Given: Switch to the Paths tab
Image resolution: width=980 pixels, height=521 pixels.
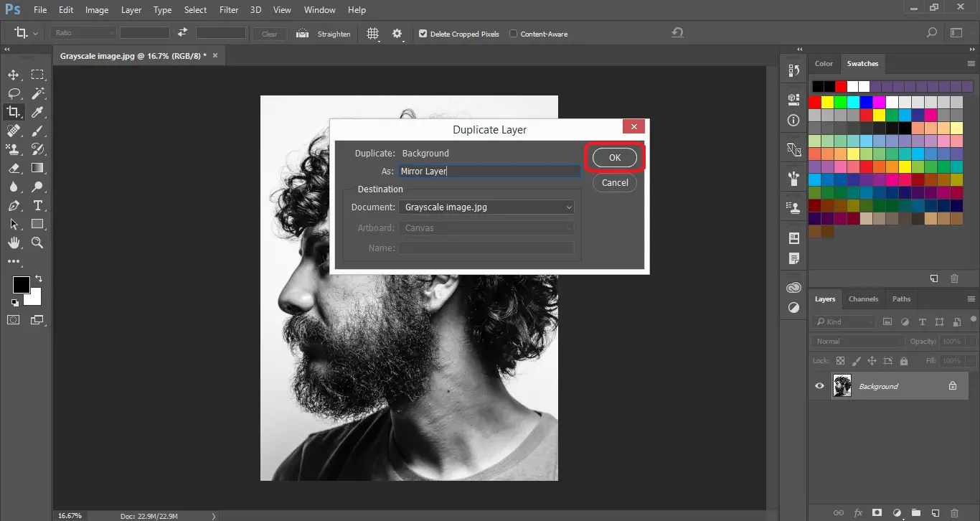Looking at the screenshot, I should pos(902,299).
